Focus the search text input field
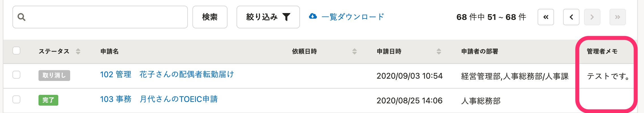The width and height of the screenshot is (644, 113). click(x=100, y=17)
